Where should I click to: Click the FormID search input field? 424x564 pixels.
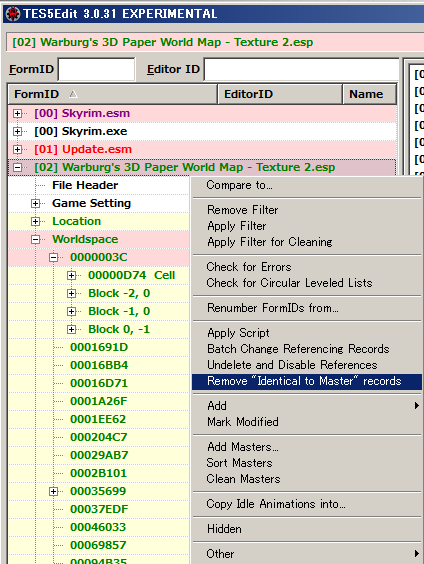(96, 69)
